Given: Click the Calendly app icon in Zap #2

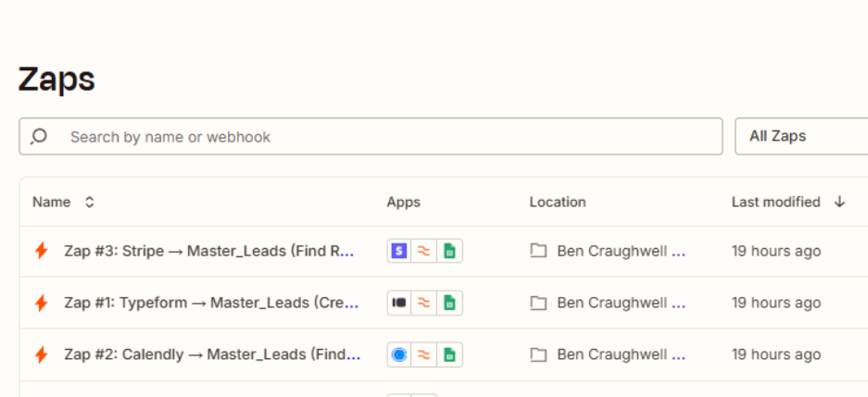Looking at the screenshot, I should (x=399, y=354).
